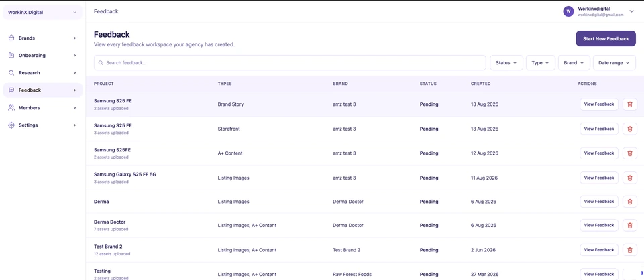Viewport: 644px width, 280px height.
Task: Focus the Search feedback input field
Action: click(x=290, y=63)
